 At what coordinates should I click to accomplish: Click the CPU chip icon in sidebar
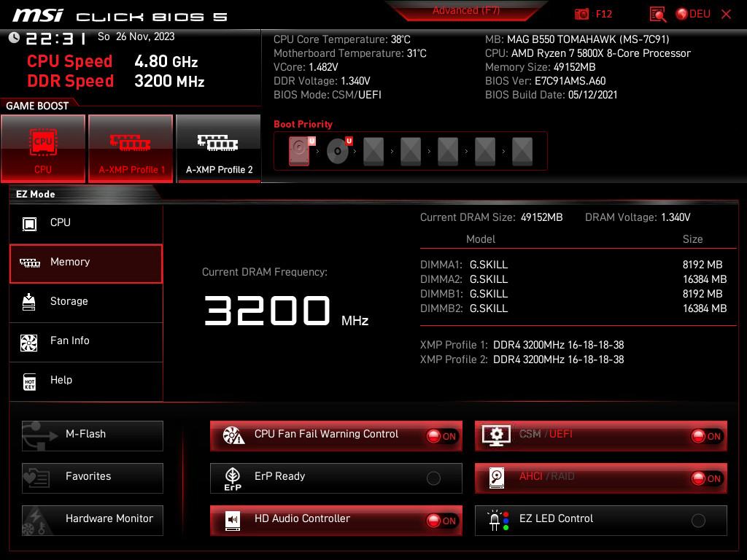coord(29,223)
